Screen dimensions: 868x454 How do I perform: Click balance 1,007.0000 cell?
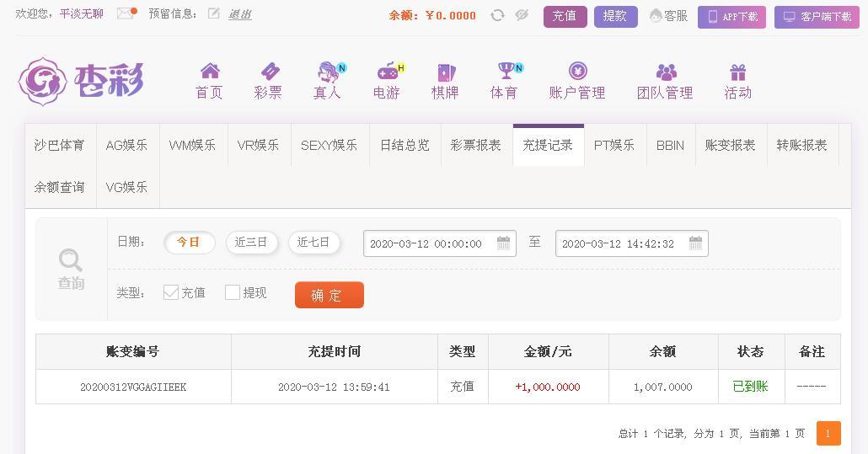(x=663, y=387)
